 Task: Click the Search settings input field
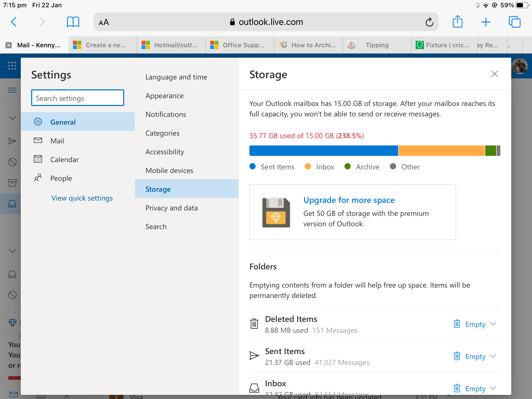tap(77, 98)
